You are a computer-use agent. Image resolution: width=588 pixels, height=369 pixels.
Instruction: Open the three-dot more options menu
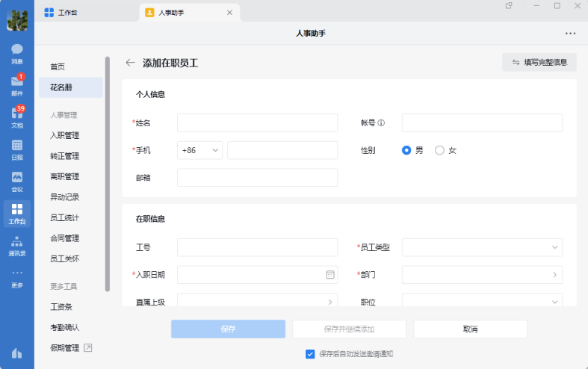point(570,34)
